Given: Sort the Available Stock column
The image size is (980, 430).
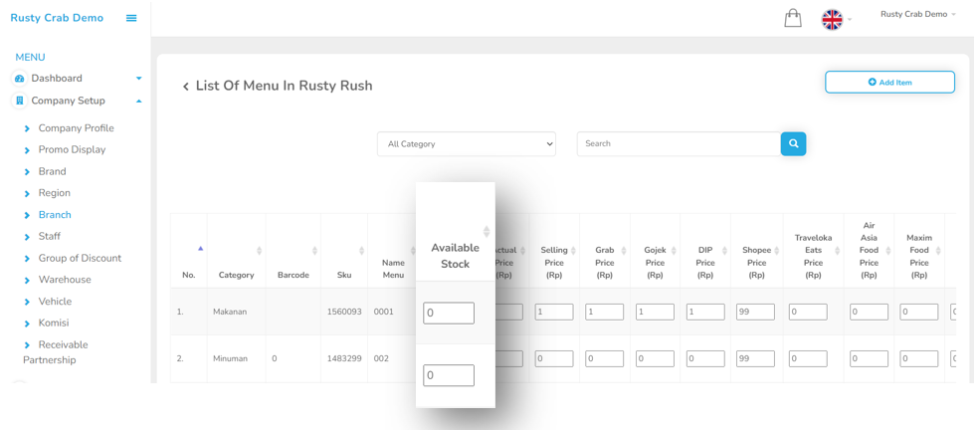Looking at the screenshot, I should point(486,232).
